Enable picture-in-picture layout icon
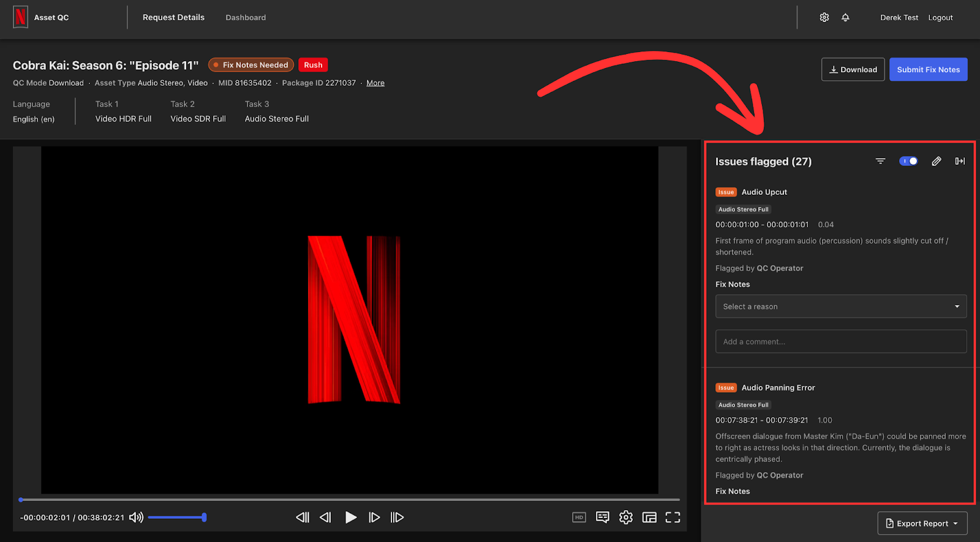 tap(649, 518)
